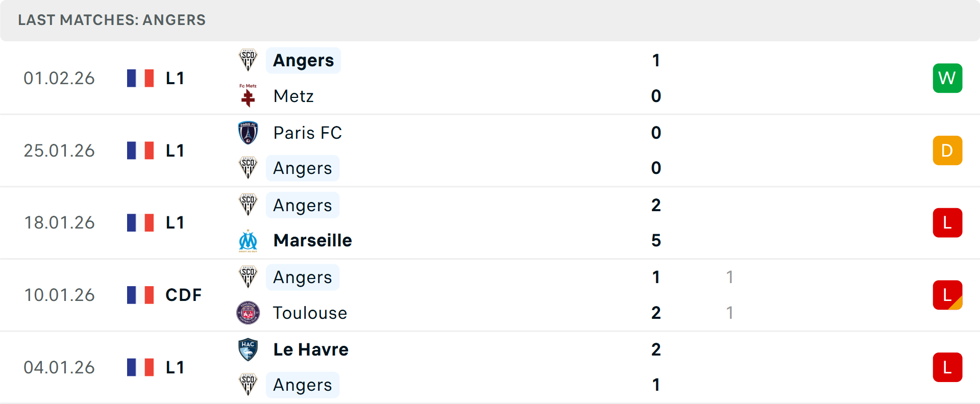Click the Toulouse club crest
The height and width of the screenshot is (404, 980).
pyautogui.click(x=248, y=313)
